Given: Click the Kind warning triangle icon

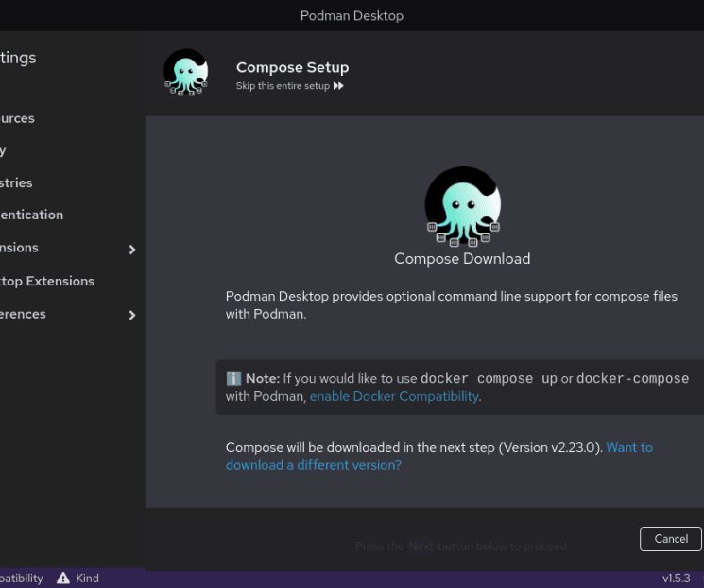Looking at the screenshot, I should tap(63, 578).
